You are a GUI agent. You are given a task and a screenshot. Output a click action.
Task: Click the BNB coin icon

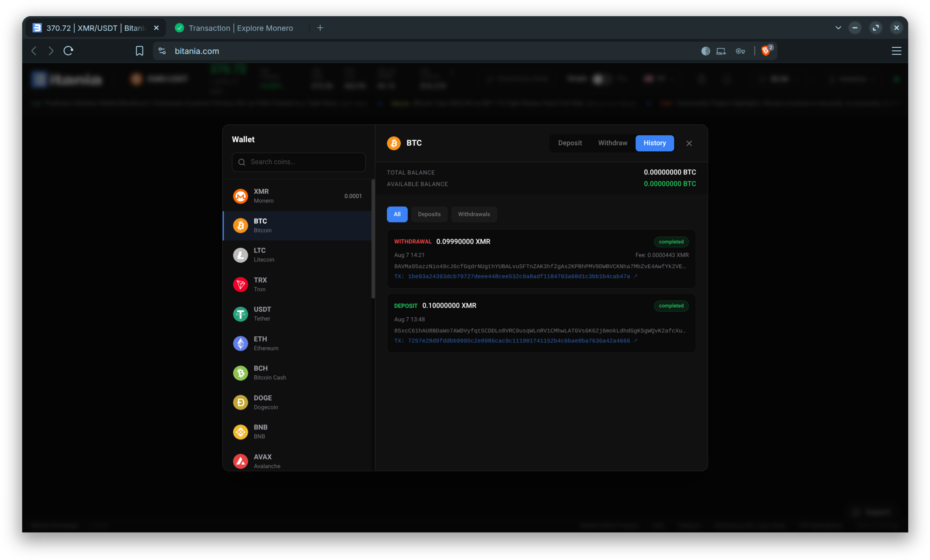coord(240,432)
